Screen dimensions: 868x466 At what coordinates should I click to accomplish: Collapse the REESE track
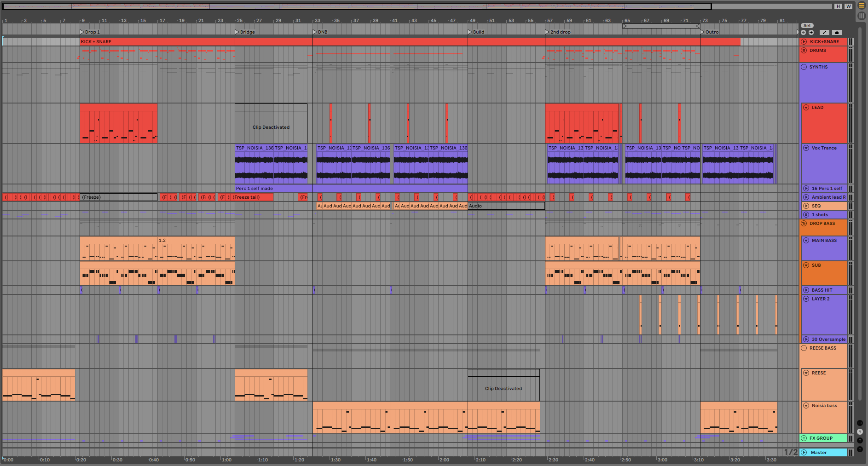[x=806, y=373]
